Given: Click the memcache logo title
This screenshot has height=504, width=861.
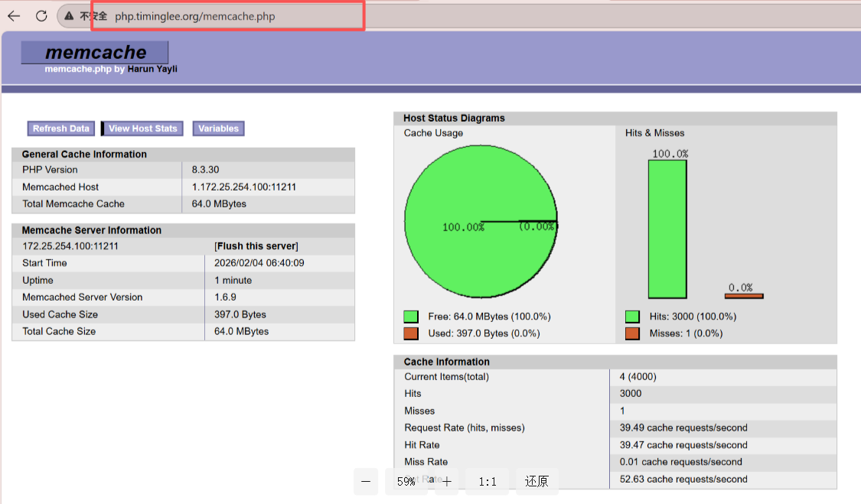Looking at the screenshot, I should click(x=95, y=52).
